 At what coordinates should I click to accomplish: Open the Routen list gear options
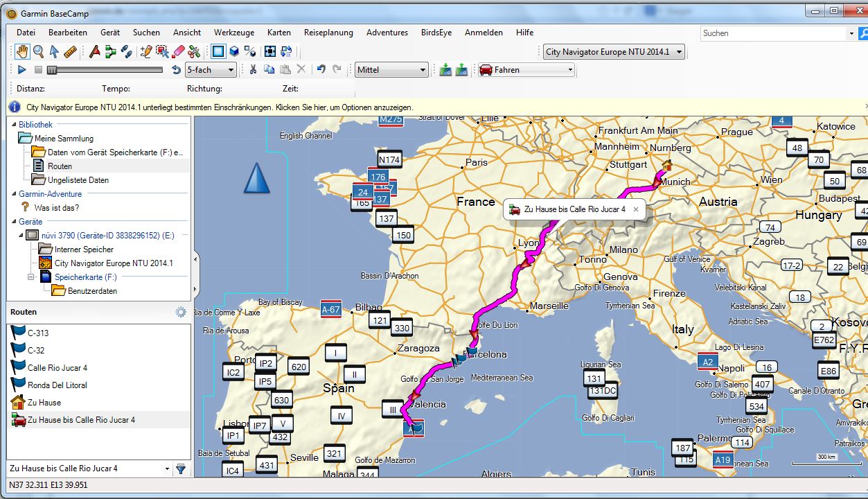(x=181, y=312)
